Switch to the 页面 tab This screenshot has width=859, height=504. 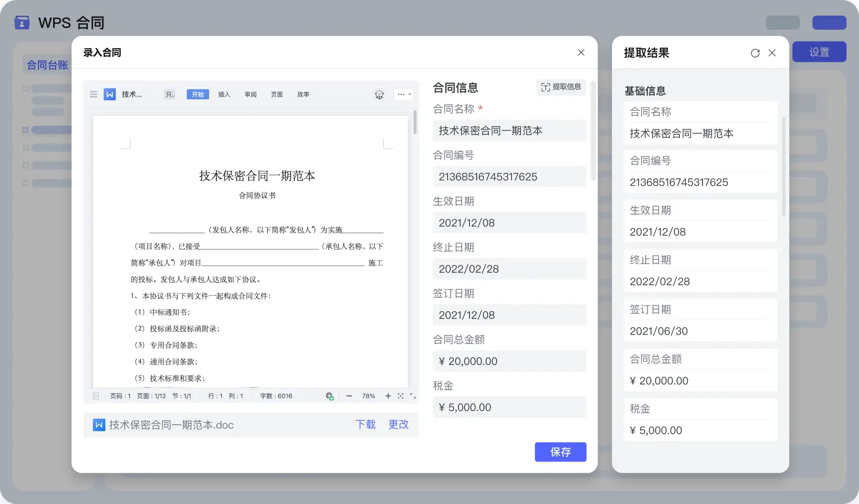277,95
